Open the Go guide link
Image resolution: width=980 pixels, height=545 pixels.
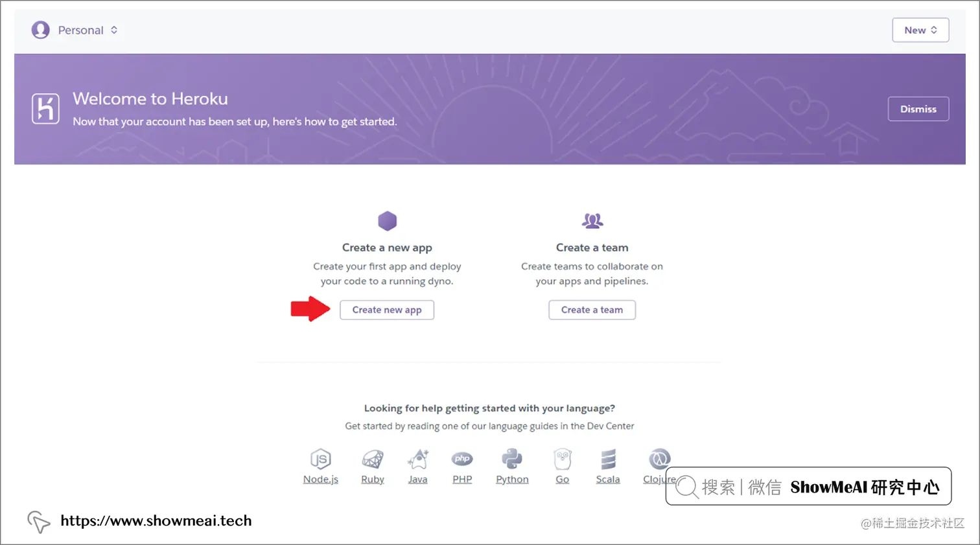pos(563,480)
